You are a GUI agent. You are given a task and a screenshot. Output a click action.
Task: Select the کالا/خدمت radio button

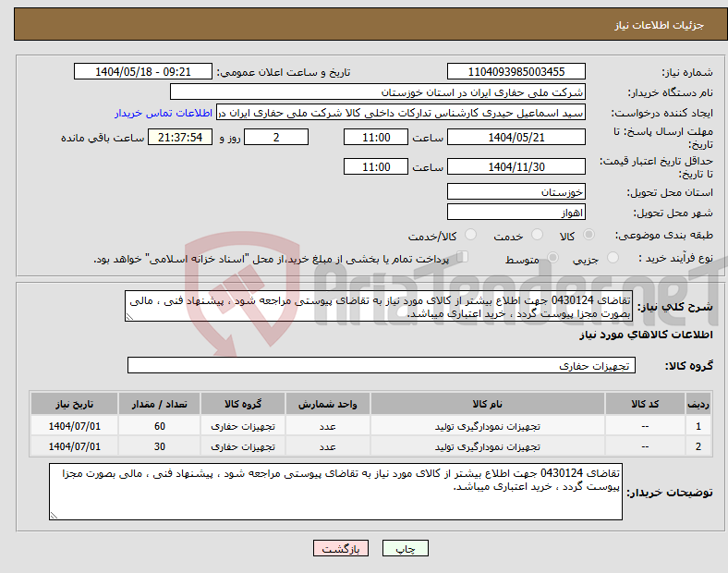tap(471, 235)
